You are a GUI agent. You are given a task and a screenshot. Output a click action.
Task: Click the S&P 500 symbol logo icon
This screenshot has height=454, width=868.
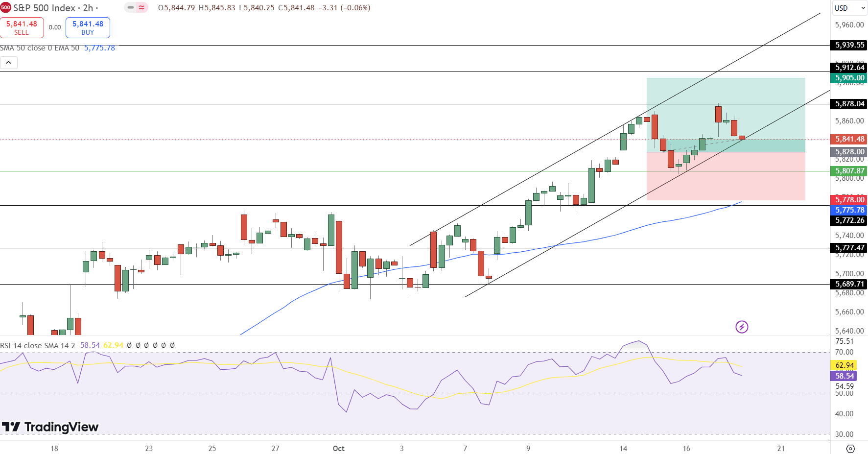point(5,7)
